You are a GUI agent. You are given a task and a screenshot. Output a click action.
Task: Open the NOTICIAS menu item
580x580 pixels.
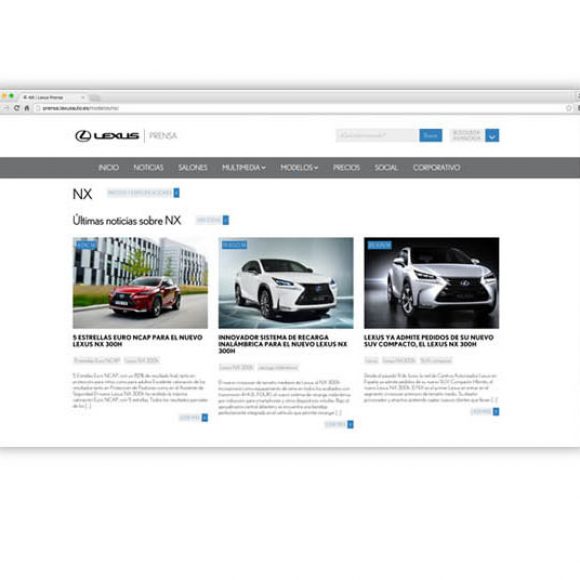click(148, 168)
